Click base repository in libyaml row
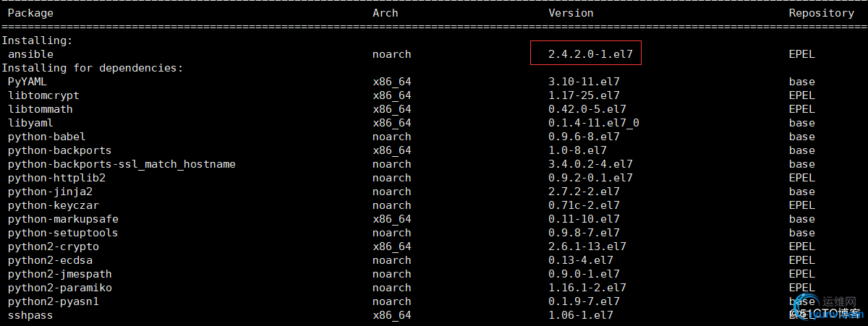868x326 pixels. (x=802, y=123)
